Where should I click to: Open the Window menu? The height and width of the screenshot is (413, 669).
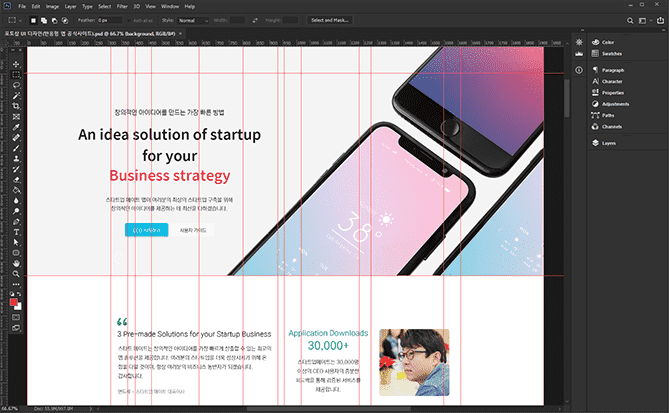pyautogui.click(x=170, y=6)
